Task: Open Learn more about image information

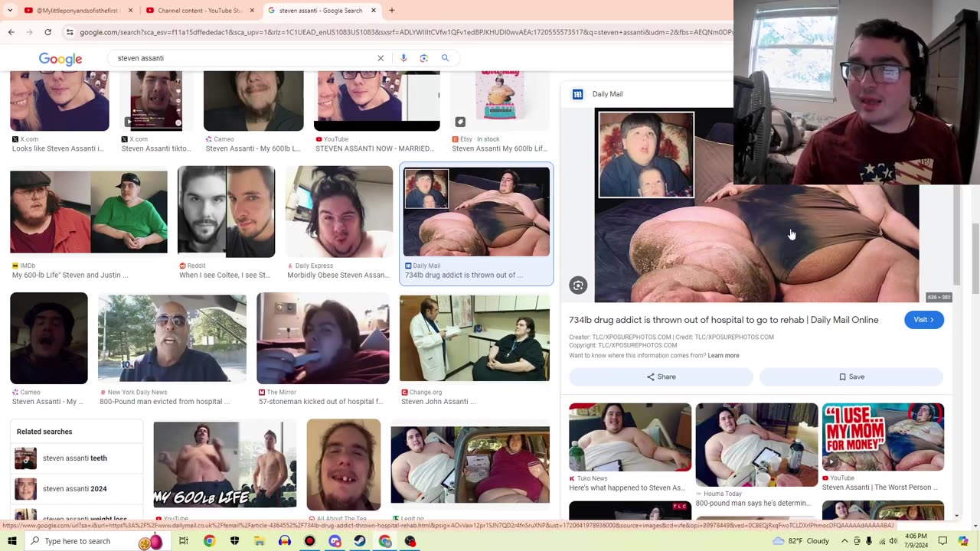Action: click(724, 356)
